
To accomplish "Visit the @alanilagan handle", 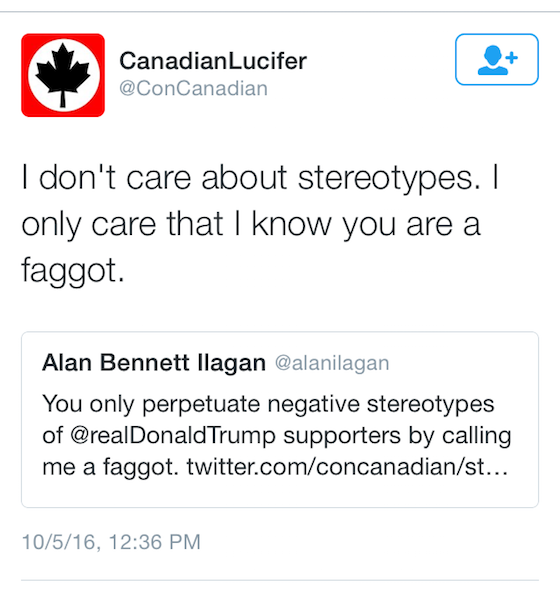I will [332, 363].
